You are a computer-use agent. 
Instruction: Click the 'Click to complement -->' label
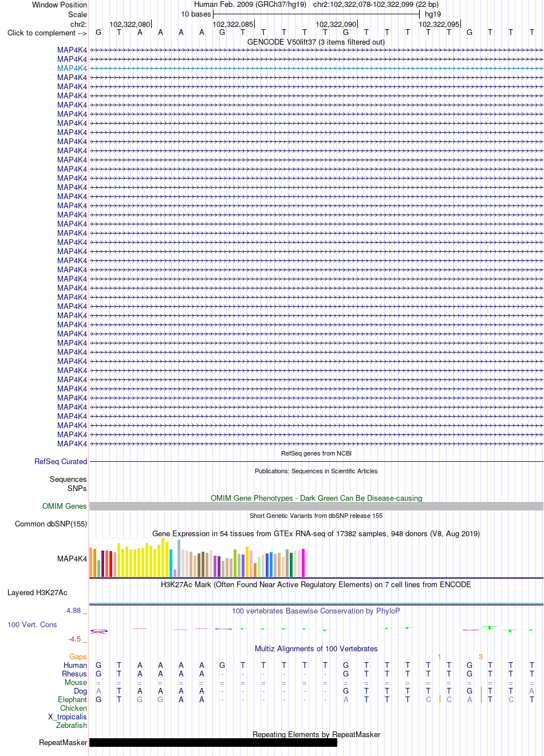click(x=47, y=33)
